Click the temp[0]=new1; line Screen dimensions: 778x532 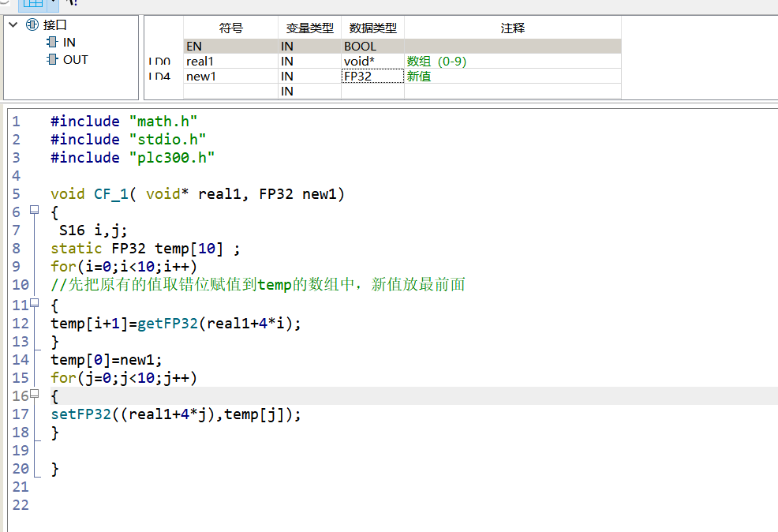pos(107,360)
